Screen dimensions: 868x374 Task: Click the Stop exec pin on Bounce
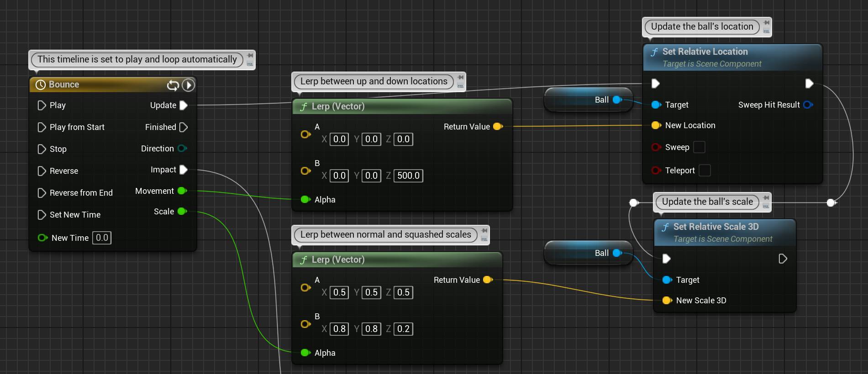click(42, 149)
